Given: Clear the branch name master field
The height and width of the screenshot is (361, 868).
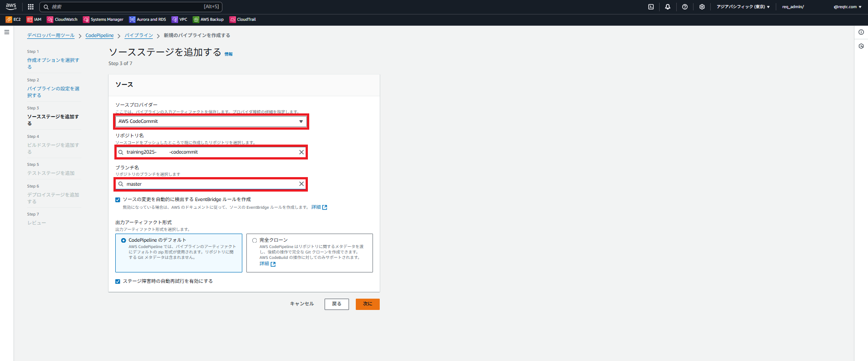Looking at the screenshot, I should click(x=302, y=184).
